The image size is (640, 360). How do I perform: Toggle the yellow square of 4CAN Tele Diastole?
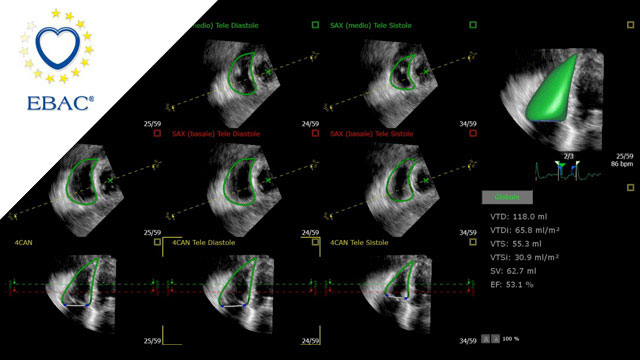315,242
